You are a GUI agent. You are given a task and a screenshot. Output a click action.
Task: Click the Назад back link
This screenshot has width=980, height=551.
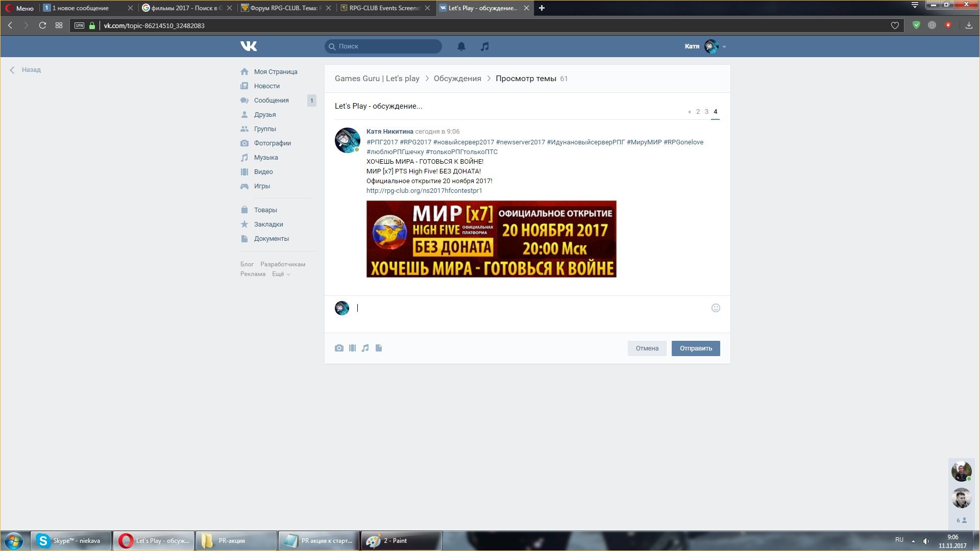tap(26, 70)
